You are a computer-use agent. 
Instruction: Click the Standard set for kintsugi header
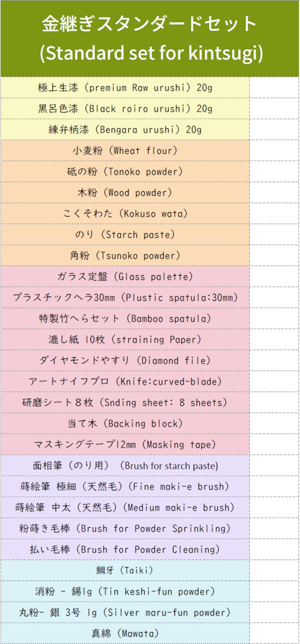pos(150,38)
